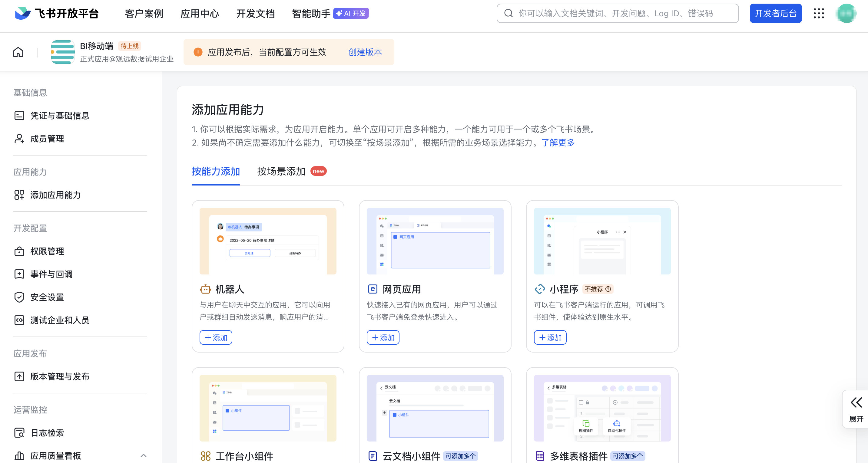
Task: Add the 机器人 capability
Action: [216, 337]
